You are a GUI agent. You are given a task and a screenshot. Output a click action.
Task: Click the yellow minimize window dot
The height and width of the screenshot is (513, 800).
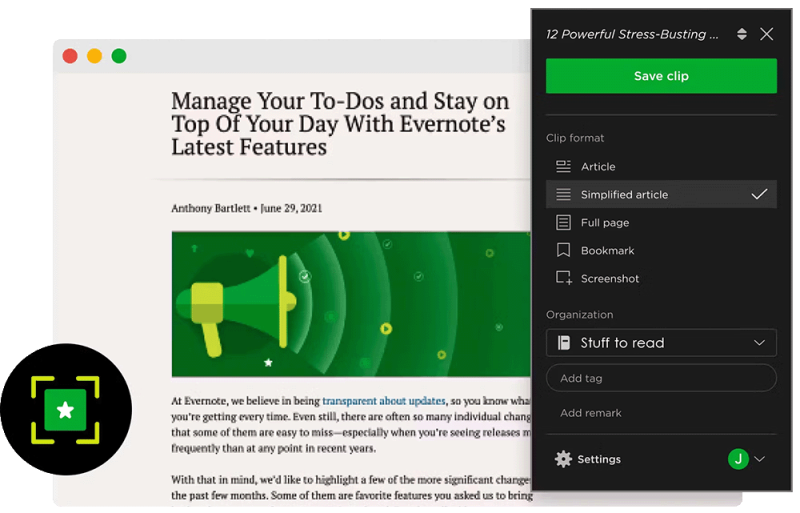point(94,56)
